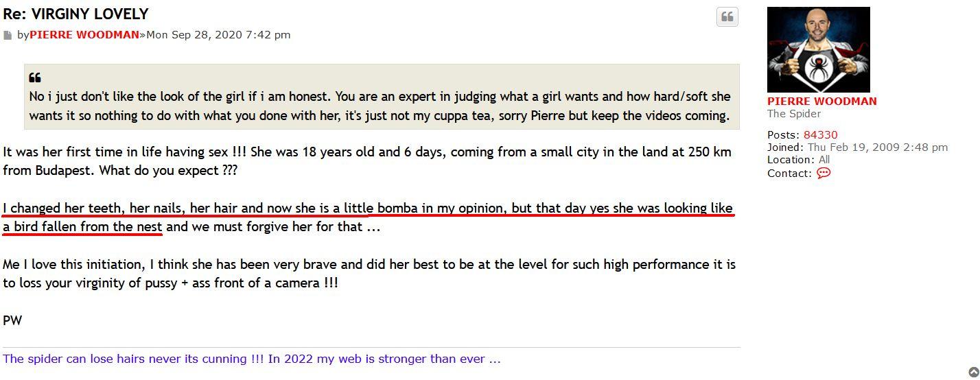Click the post date Mon Sep 28, 2020
This screenshot has width=980, height=380.
[x=218, y=35]
